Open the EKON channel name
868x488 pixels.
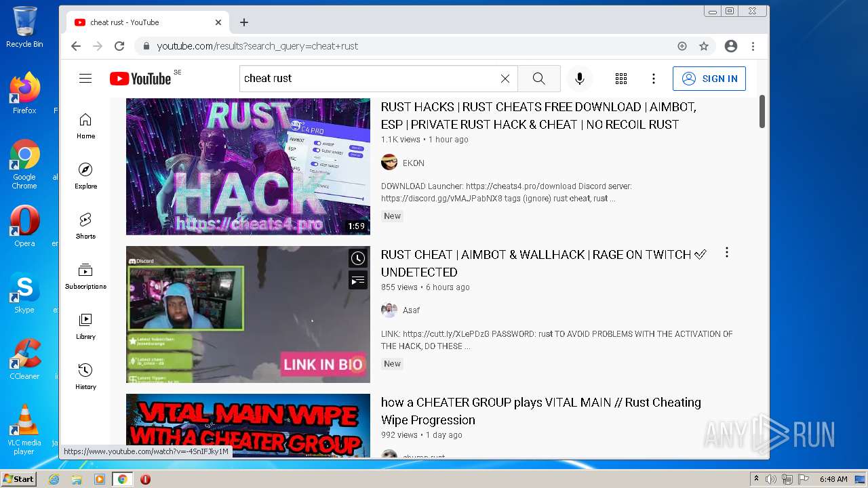click(x=414, y=163)
